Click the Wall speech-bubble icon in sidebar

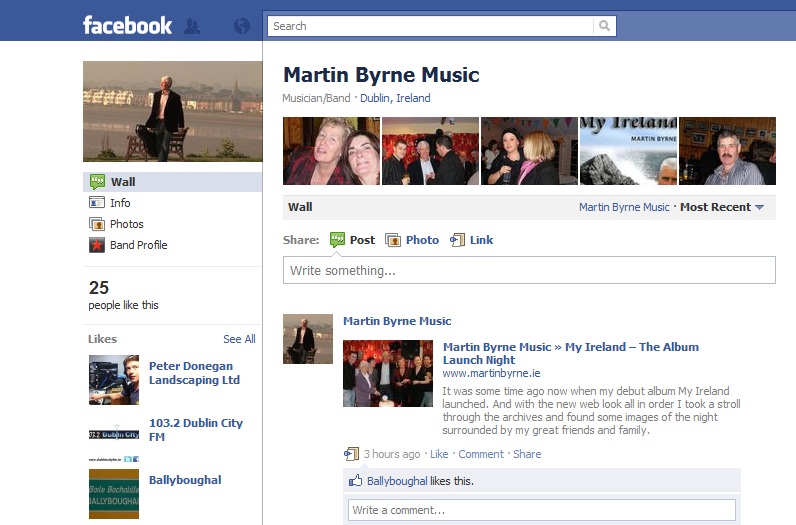pyautogui.click(x=97, y=181)
